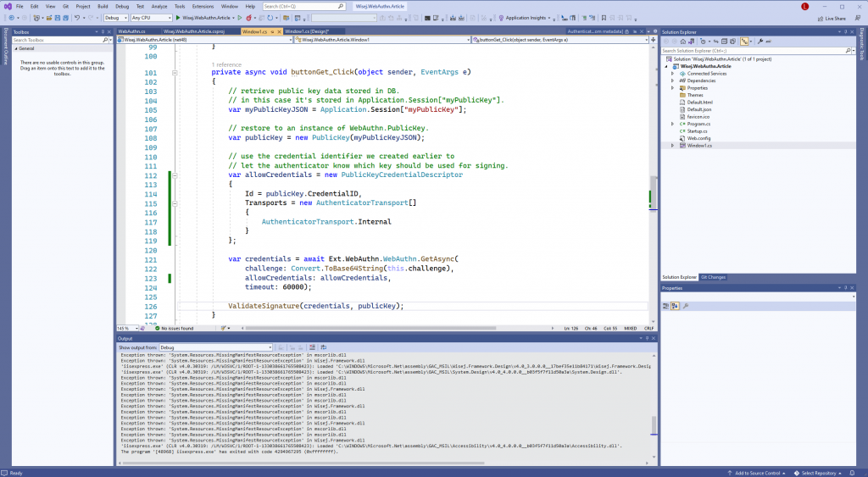The image size is (868, 477).
Task: Click the Toggle Bookmark toolbar icon
Action: click(x=604, y=18)
